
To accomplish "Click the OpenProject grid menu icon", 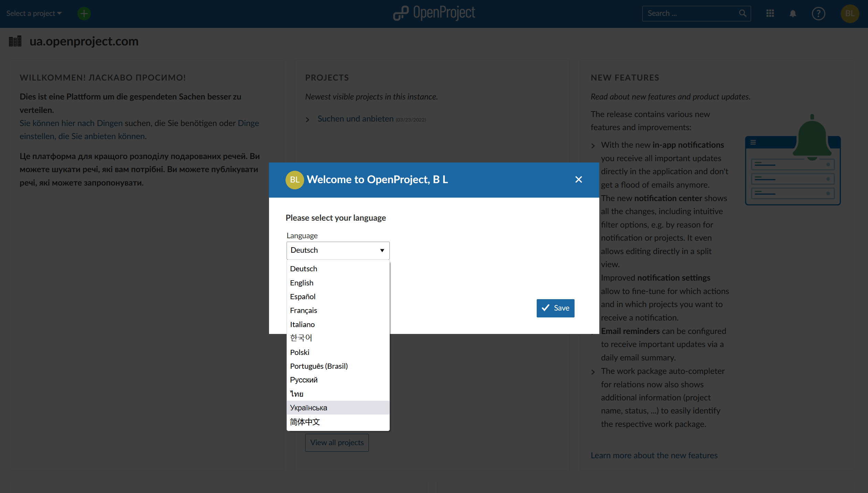I will tap(771, 13).
